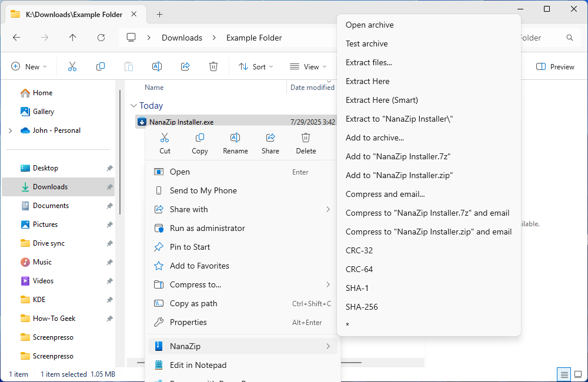Refresh the folder view with the refresh icon
The width and height of the screenshot is (588, 382).
tap(101, 37)
